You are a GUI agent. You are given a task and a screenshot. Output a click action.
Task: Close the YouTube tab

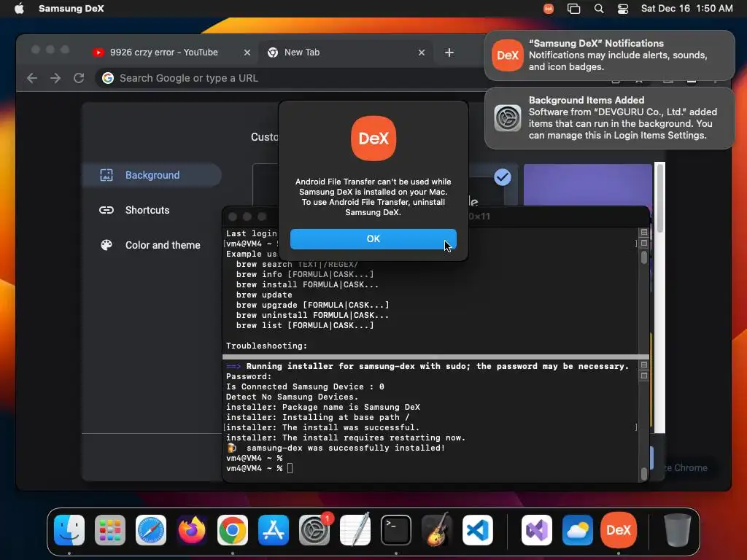(x=247, y=52)
